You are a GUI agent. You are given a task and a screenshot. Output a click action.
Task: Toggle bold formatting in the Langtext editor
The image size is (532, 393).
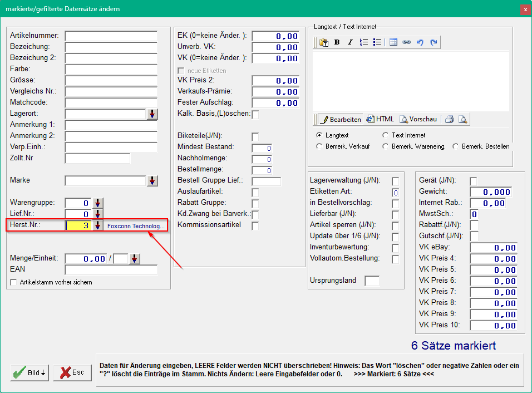(x=337, y=42)
